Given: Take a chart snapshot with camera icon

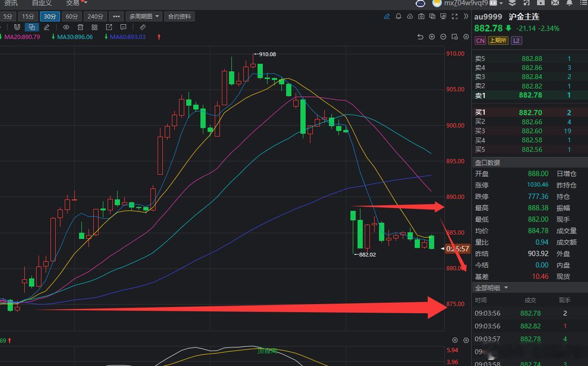Looking at the screenshot, I should click(421, 16).
